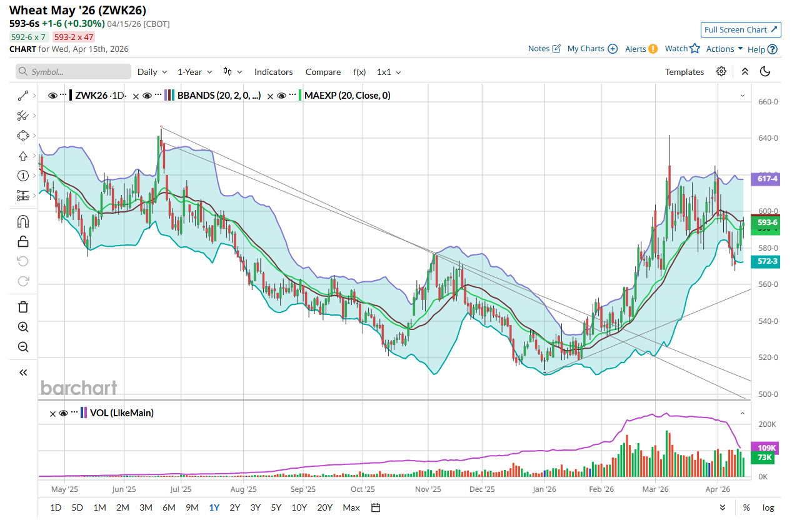Image resolution: width=812 pixels, height=525 pixels.
Task: Zoom out of the chart
Action: point(23,347)
